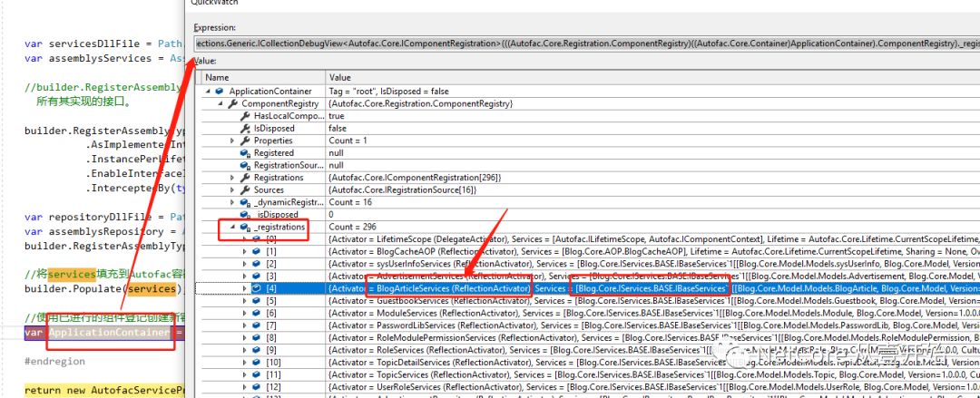Click the #endregion line in editor
The height and width of the screenshot is (398, 980).
pos(54,362)
